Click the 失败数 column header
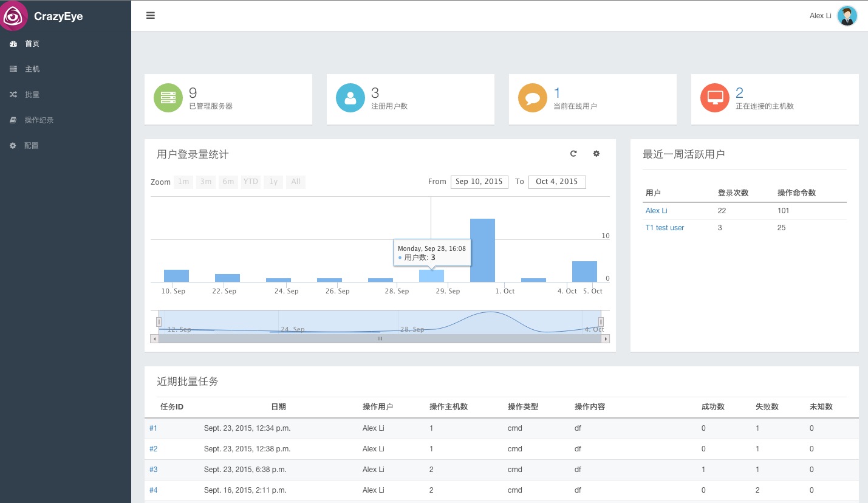868x503 pixels. (x=767, y=407)
